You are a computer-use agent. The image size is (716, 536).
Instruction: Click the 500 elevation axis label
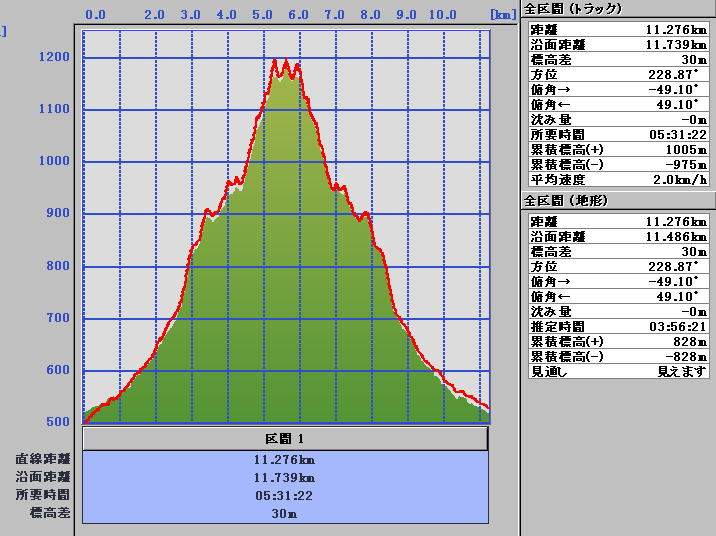(56, 422)
